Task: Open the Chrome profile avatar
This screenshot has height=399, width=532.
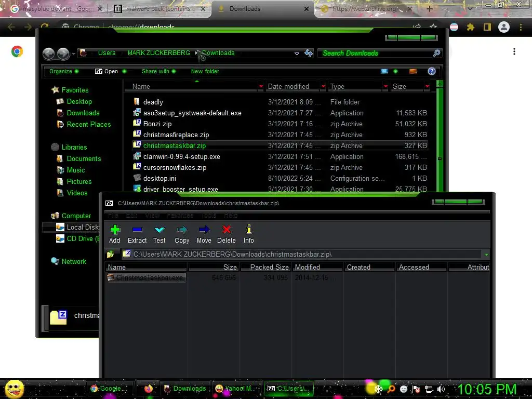Action: coord(504,27)
